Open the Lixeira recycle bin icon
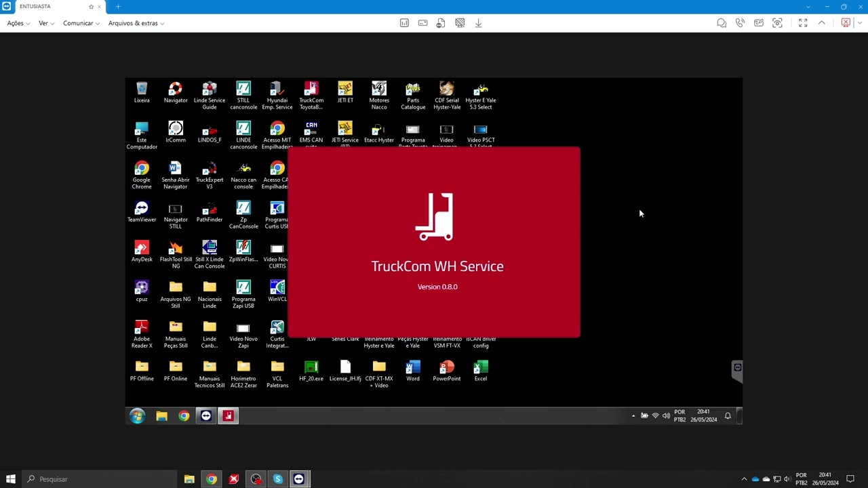The image size is (868, 488). pos(142,93)
